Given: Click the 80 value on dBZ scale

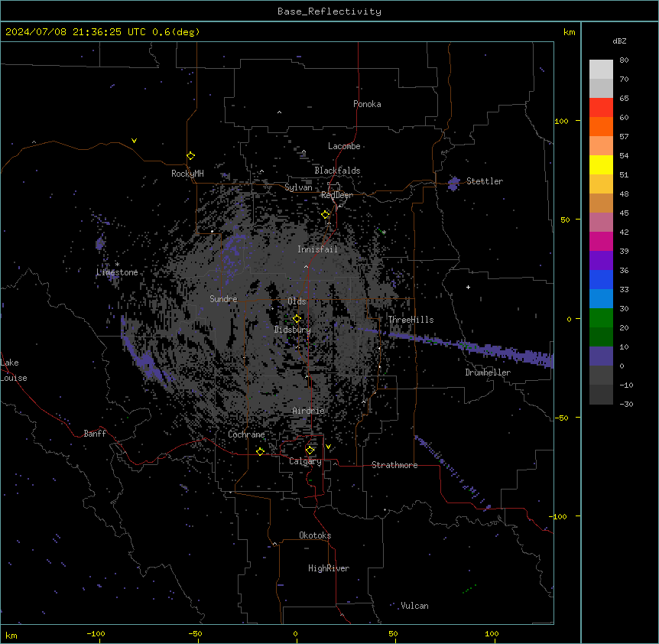Looking at the screenshot, I should coord(624,60).
